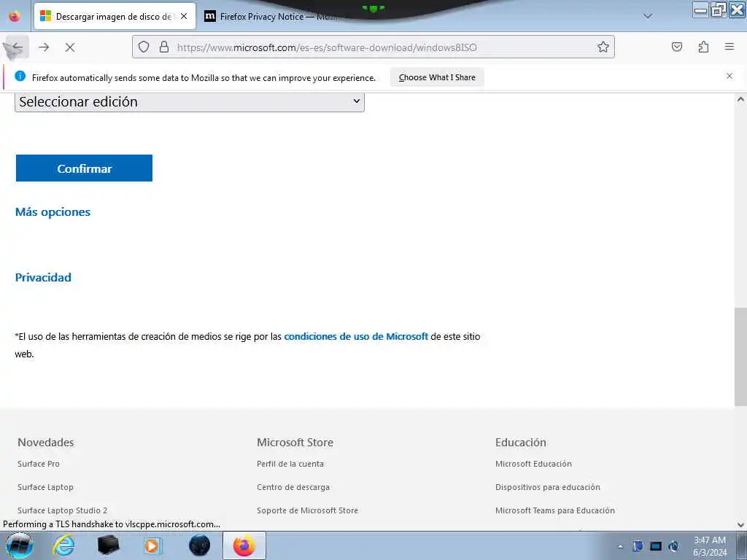
Task: Click the taskbar clock showing 3:47 AM
Action: 710,545
